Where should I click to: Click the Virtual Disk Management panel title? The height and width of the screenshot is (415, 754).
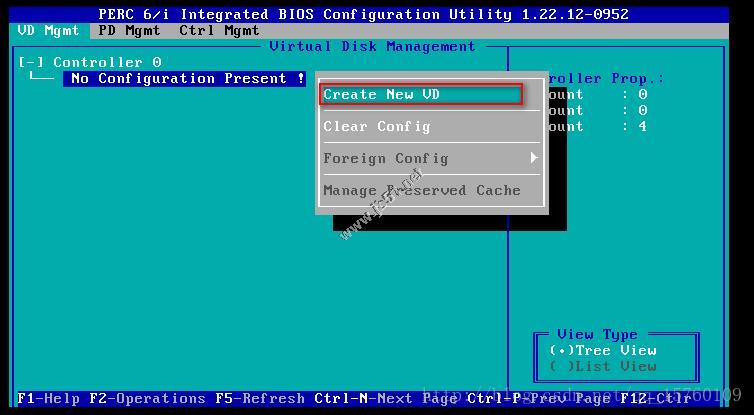point(372,46)
